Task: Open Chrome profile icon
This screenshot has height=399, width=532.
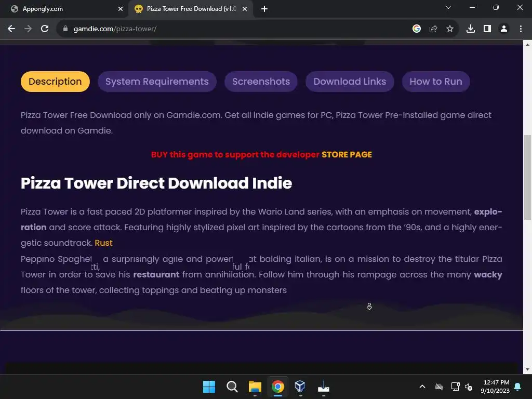Action: [x=504, y=29]
